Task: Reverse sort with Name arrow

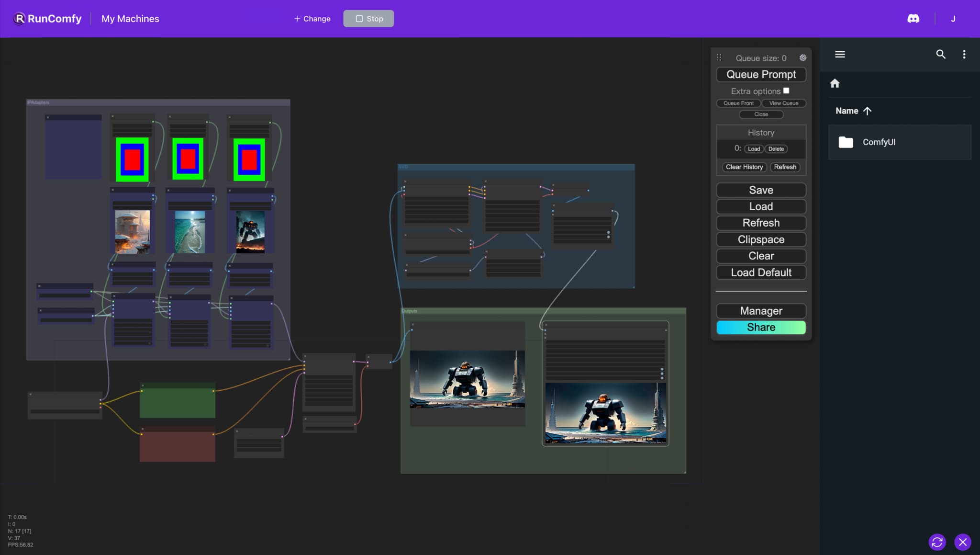Action: [867, 111]
